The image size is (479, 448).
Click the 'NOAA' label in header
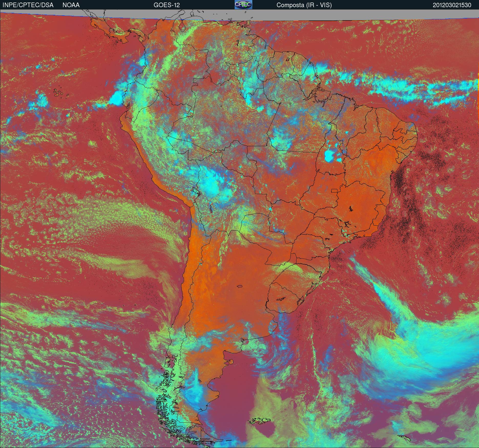click(x=71, y=5)
